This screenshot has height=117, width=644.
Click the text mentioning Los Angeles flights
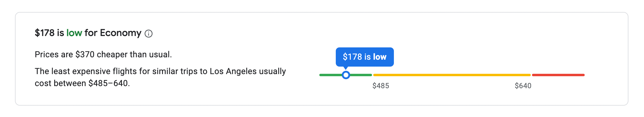[160, 71]
